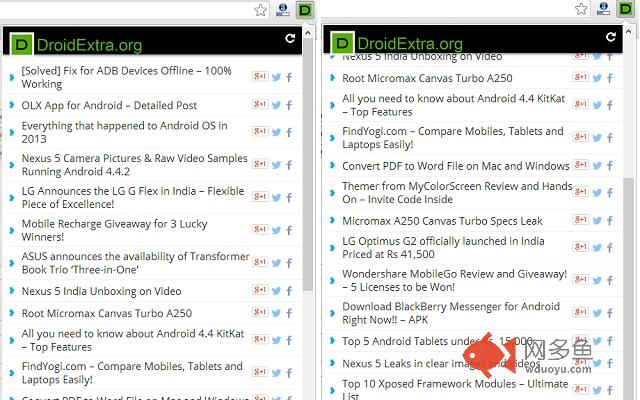This screenshot has height=400, width=640.
Task: Share the Micromax A250 Specs Leak post on Facebook
Action: tap(610, 221)
